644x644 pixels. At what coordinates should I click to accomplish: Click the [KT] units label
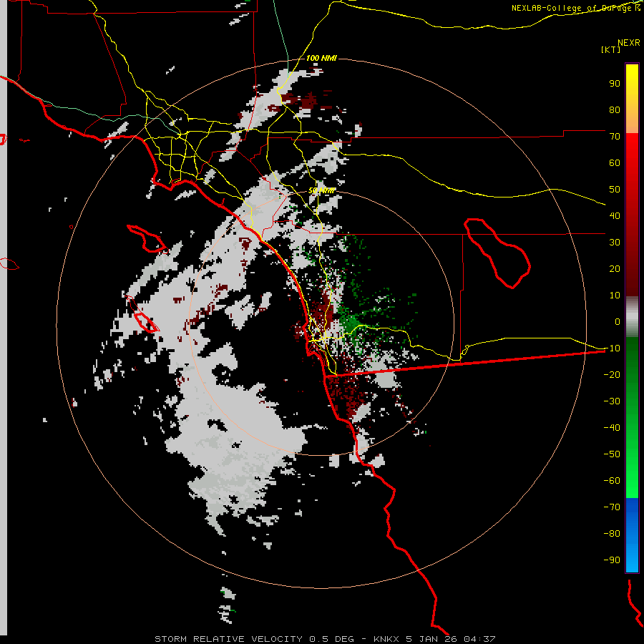611,49
